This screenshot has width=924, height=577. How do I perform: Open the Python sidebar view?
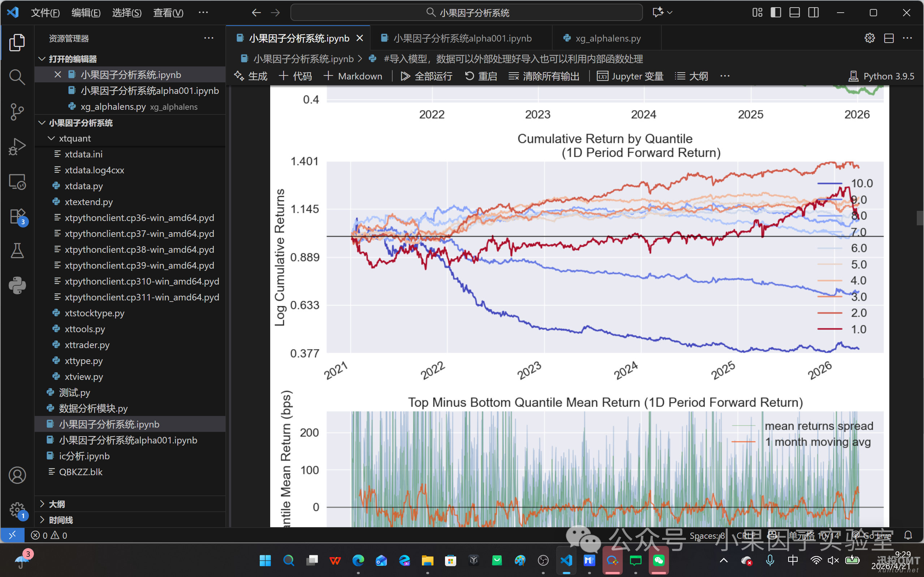click(x=17, y=286)
